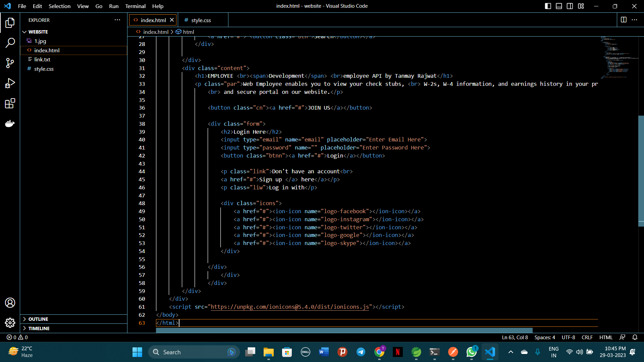Image resolution: width=644 pixels, height=362 pixels.
Task: Open the Extensions view
Action: coord(10,103)
